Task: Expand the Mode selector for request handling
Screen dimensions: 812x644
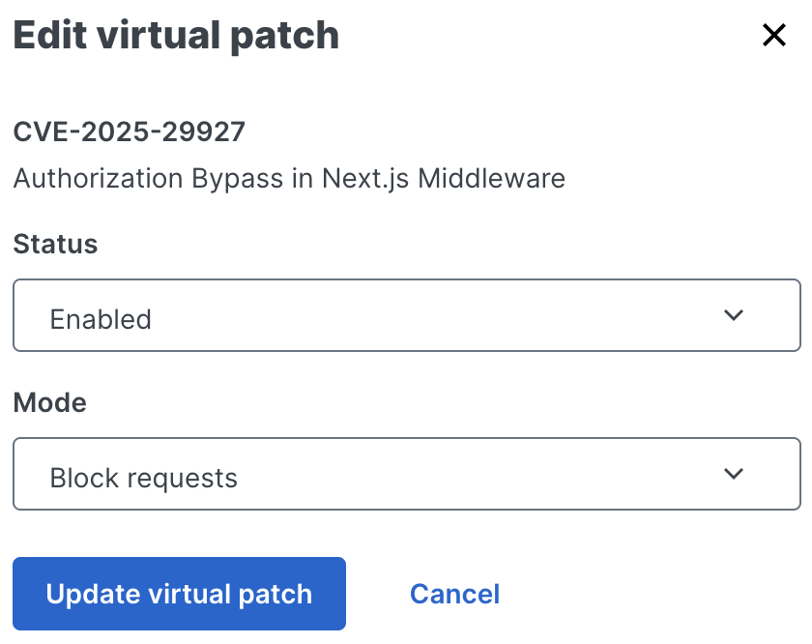Action: 406,474
